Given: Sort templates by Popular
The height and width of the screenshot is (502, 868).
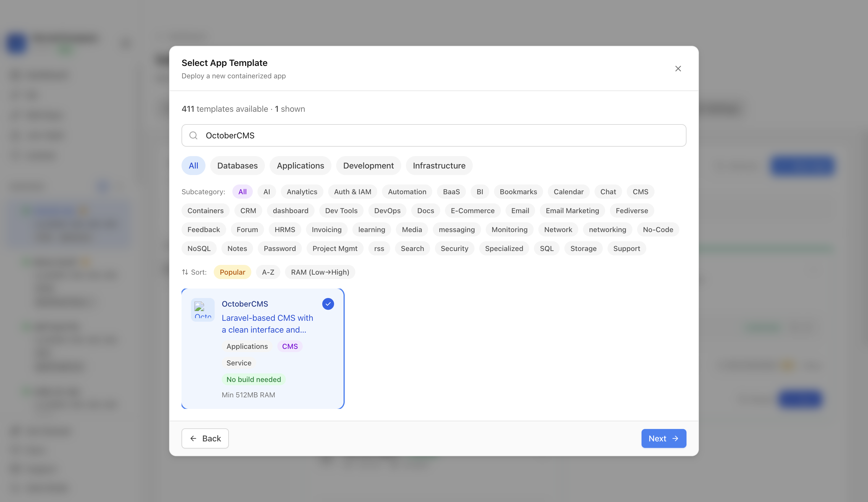Looking at the screenshot, I should click(232, 272).
